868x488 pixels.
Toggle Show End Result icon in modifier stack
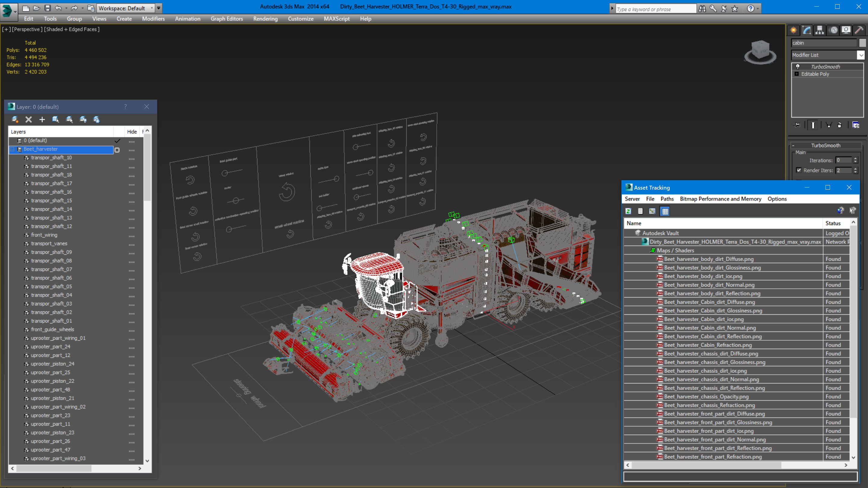(x=813, y=125)
